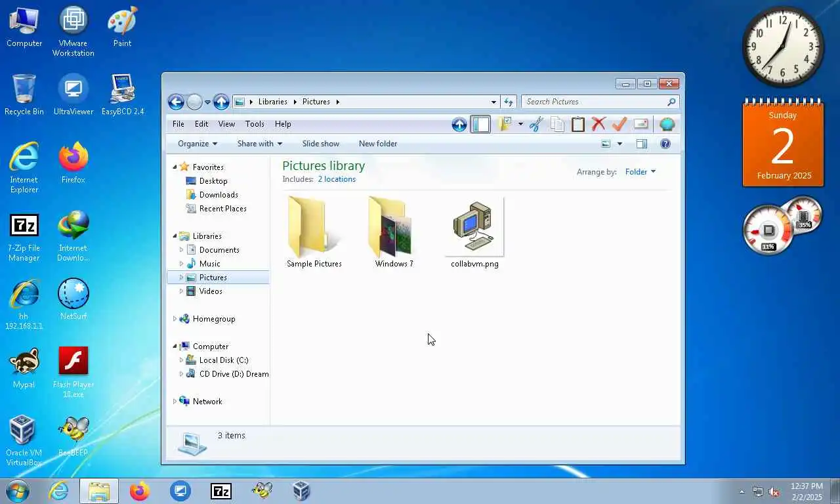Open Arrange by Folder dropdown
Image resolution: width=840 pixels, height=504 pixels.
(640, 172)
